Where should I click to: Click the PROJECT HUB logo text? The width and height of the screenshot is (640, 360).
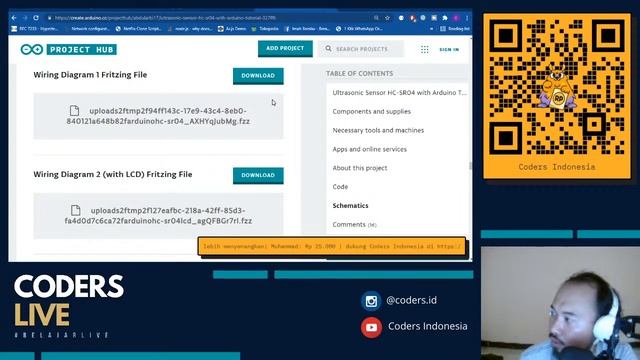(82, 49)
